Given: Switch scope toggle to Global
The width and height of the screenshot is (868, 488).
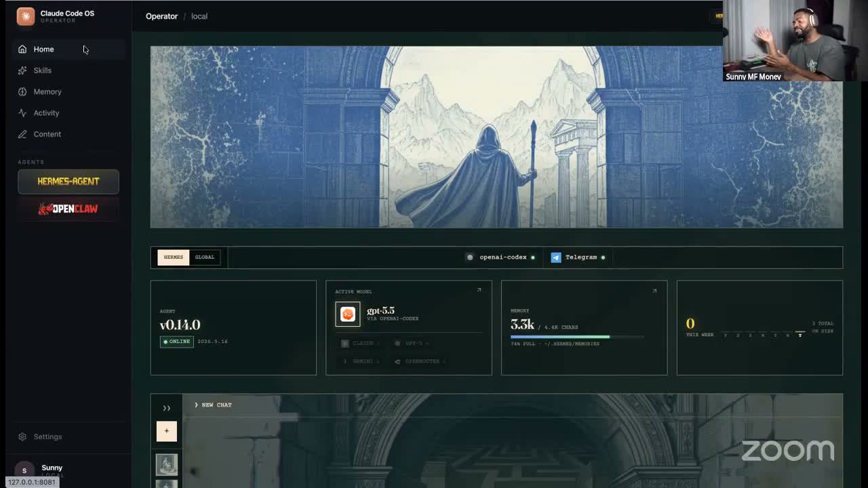Looking at the screenshot, I should pyautogui.click(x=205, y=258).
